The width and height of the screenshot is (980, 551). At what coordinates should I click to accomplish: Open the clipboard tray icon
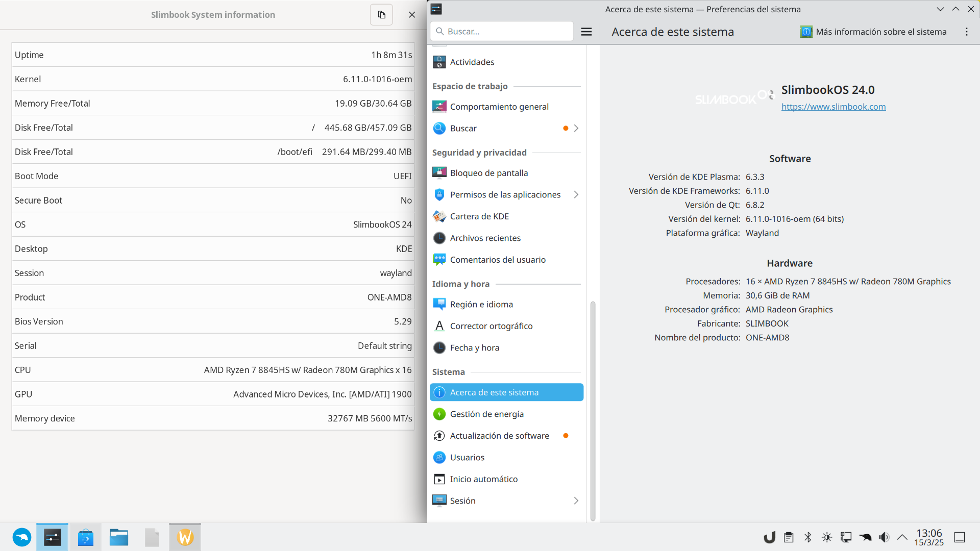[x=789, y=537]
